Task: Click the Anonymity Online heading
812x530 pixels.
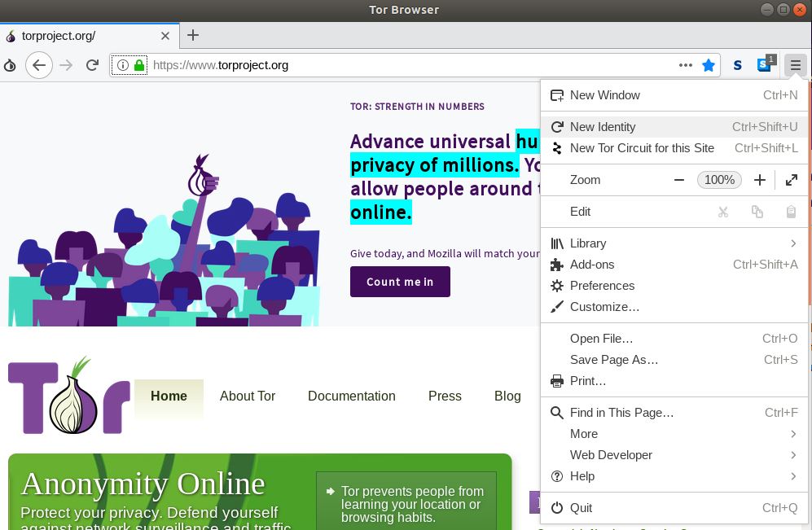Action: (x=143, y=484)
